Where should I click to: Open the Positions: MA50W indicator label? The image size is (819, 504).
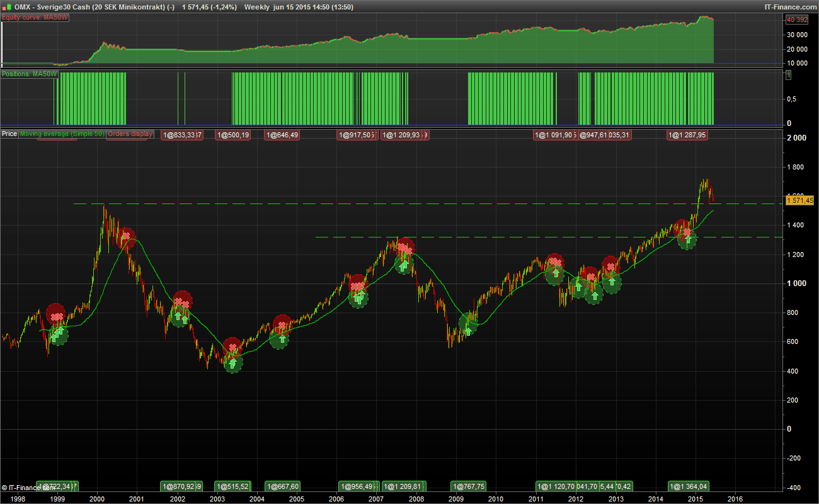coord(29,74)
